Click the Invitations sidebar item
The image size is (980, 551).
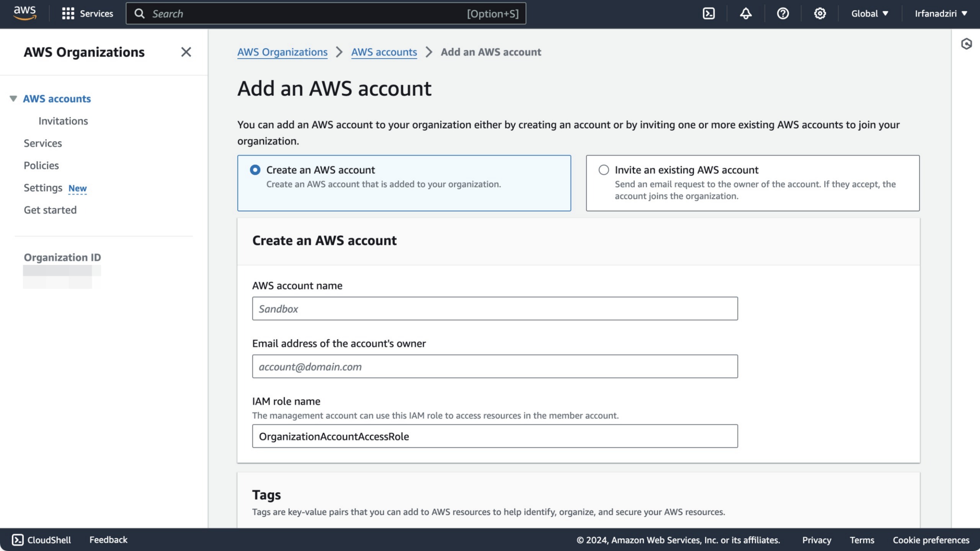point(63,121)
